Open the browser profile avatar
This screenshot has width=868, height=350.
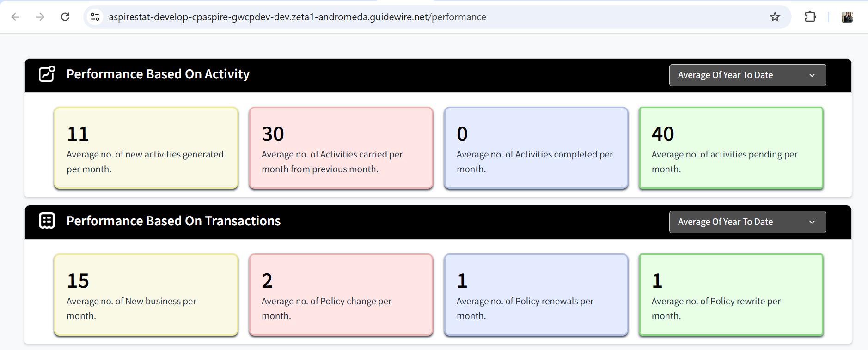coord(847,17)
